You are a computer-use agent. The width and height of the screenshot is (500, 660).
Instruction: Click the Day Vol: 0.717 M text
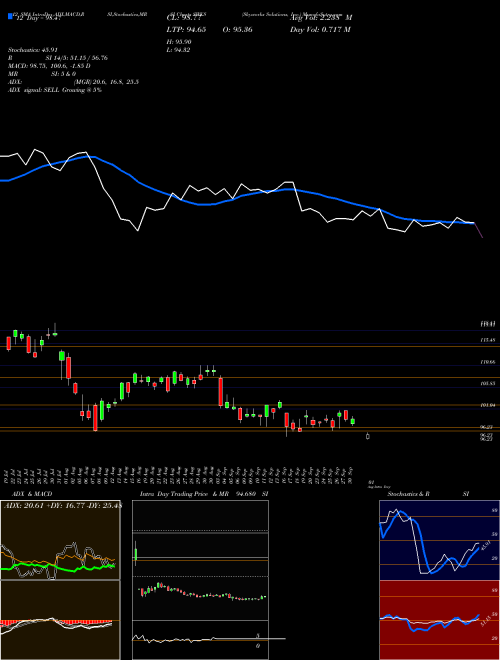pyautogui.click(x=320, y=30)
